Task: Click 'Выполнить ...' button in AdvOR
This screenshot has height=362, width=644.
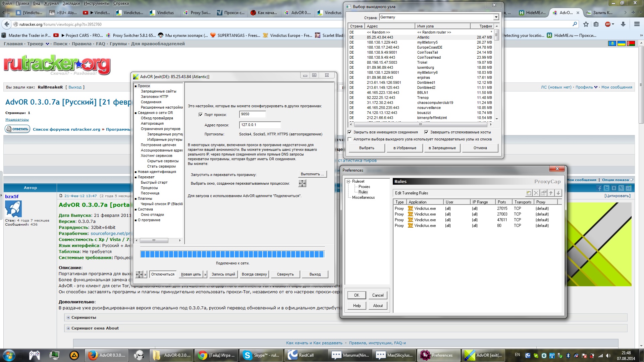Action: click(312, 174)
